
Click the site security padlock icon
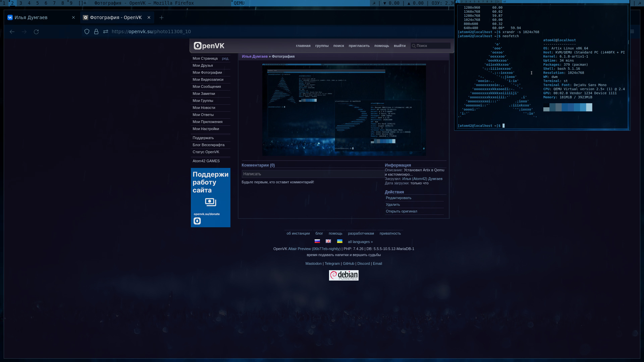(x=96, y=32)
